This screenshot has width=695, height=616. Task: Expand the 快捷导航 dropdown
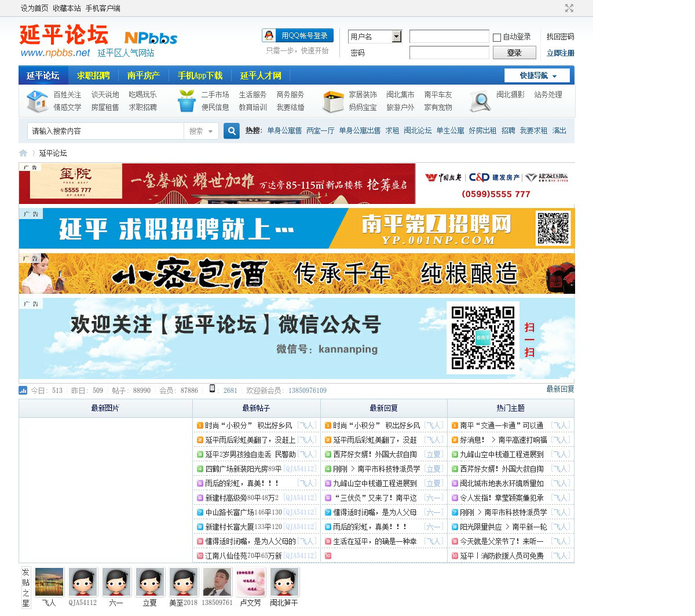point(537,75)
